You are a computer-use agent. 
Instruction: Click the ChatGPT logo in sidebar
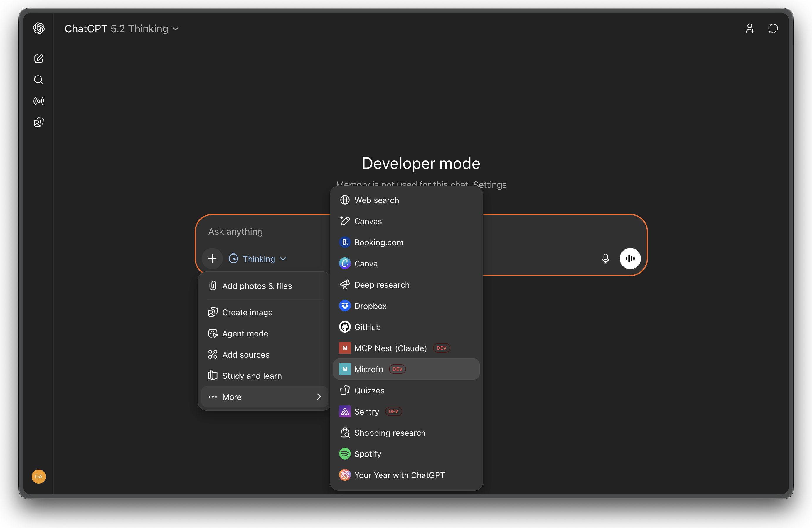(38, 28)
